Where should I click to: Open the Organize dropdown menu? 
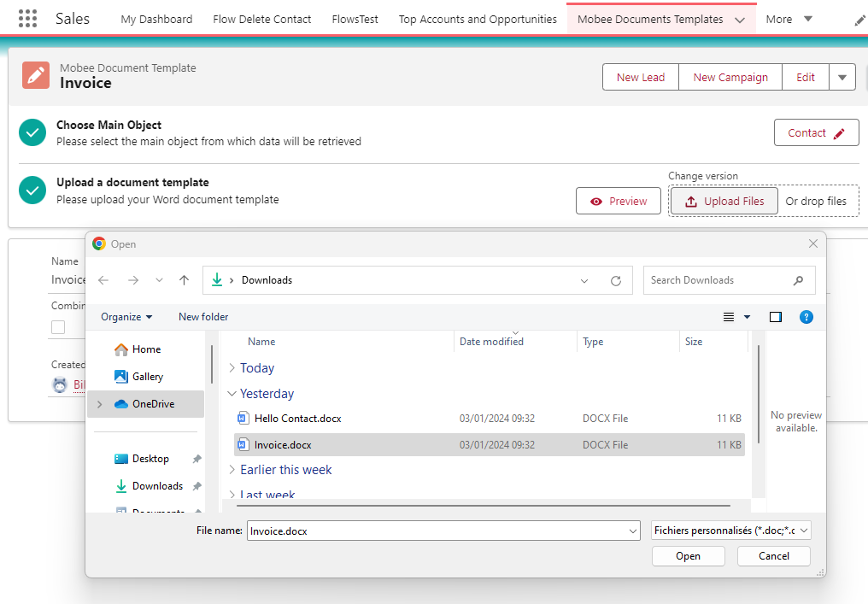[x=126, y=317]
